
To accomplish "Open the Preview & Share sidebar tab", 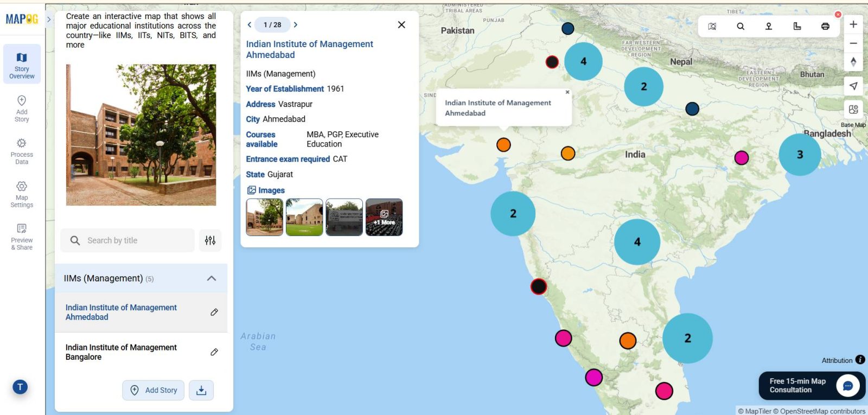I will click(x=22, y=237).
